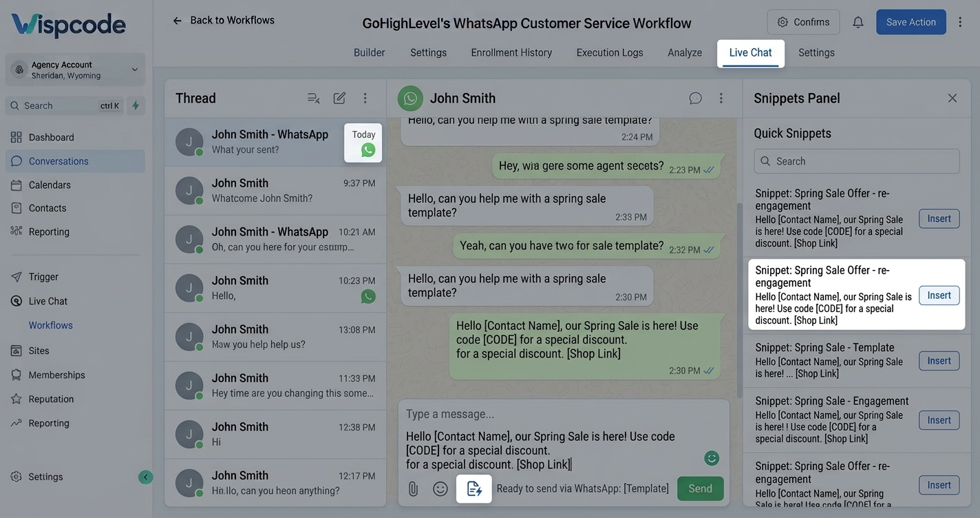Open Workflows link in sidebar

(50, 325)
